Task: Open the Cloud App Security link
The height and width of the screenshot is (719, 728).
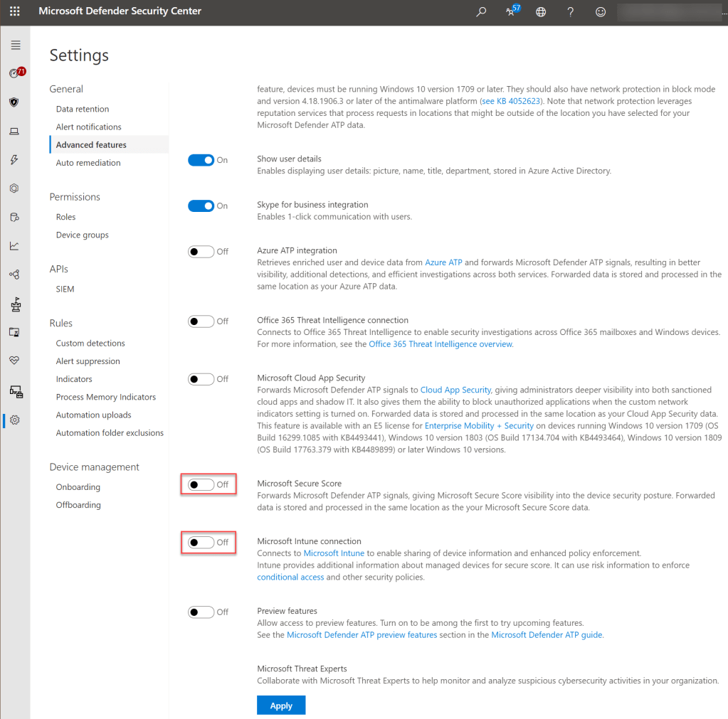Action: click(455, 390)
